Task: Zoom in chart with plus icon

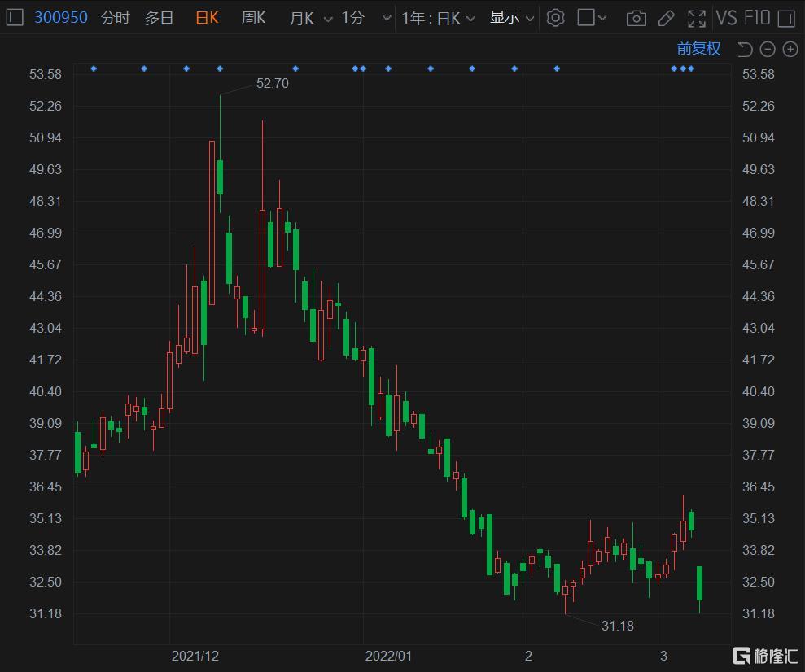Action: click(x=790, y=50)
